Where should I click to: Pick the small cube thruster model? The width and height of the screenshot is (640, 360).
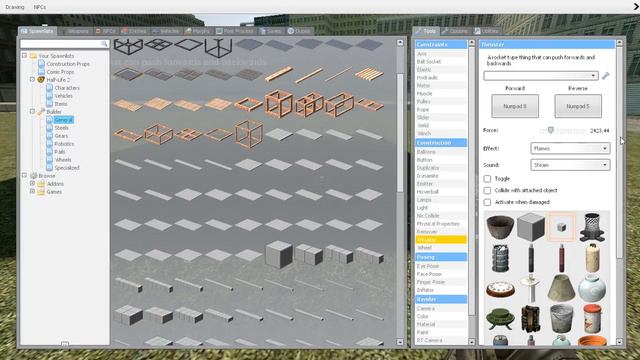[562, 227]
